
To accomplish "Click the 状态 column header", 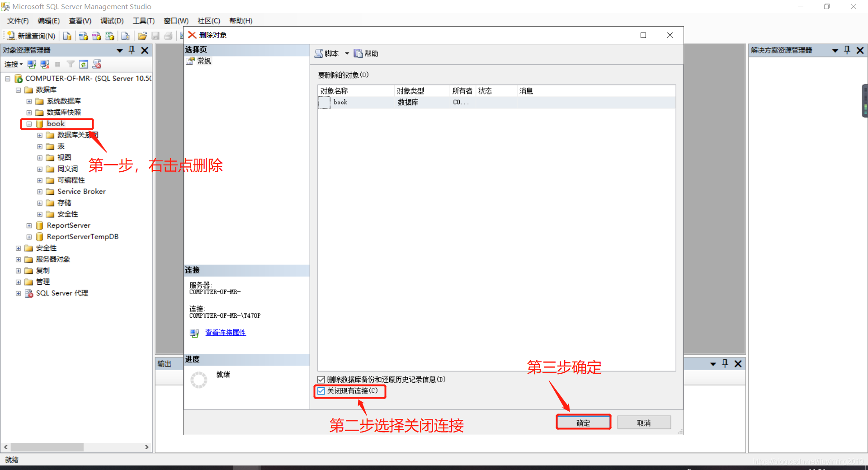I will click(497, 91).
